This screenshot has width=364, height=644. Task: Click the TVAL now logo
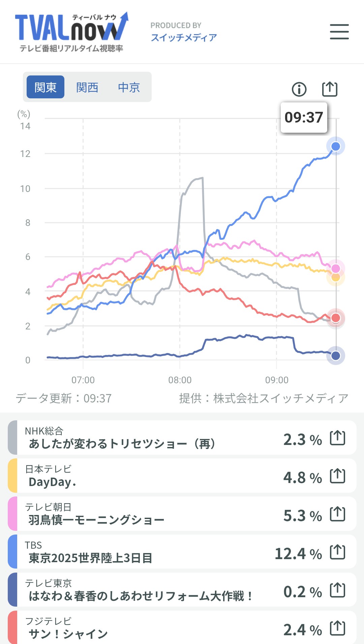coord(71,33)
